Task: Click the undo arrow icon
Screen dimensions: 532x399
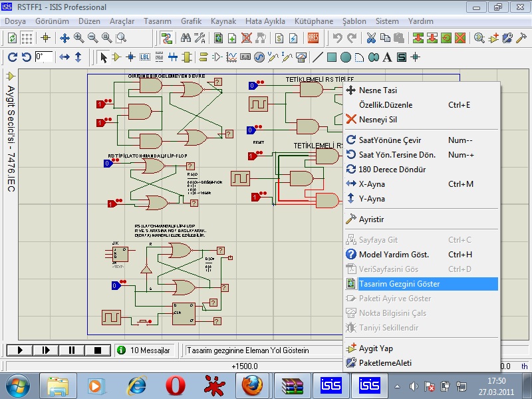Action: click(337, 38)
